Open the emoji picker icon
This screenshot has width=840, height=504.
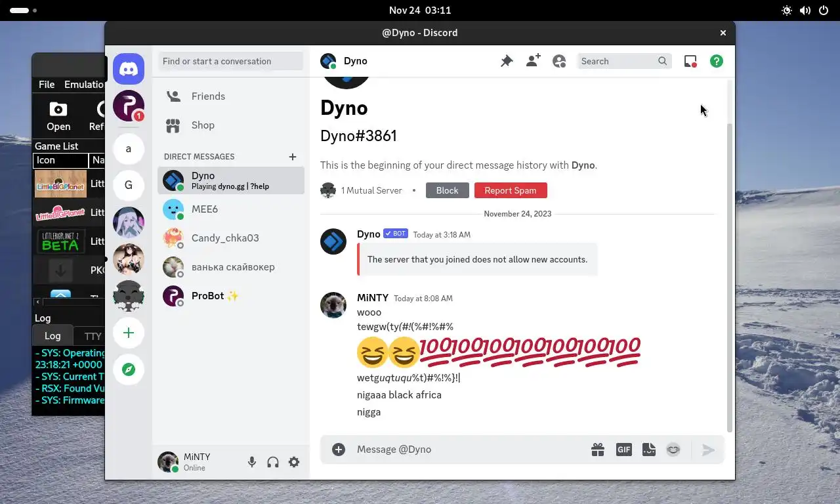(673, 450)
